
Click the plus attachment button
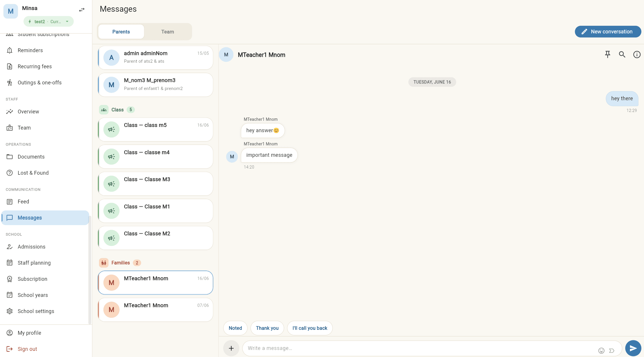coord(231,348)
